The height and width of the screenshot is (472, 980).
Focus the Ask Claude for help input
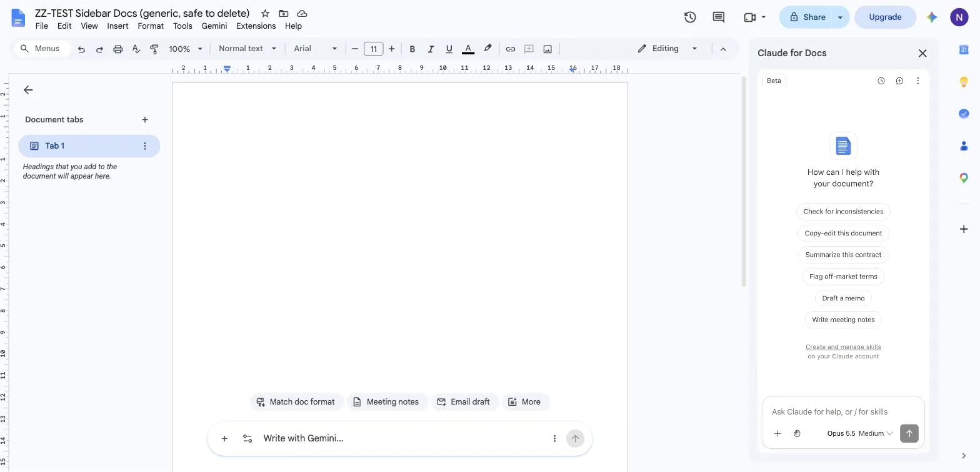coord(842,412)
